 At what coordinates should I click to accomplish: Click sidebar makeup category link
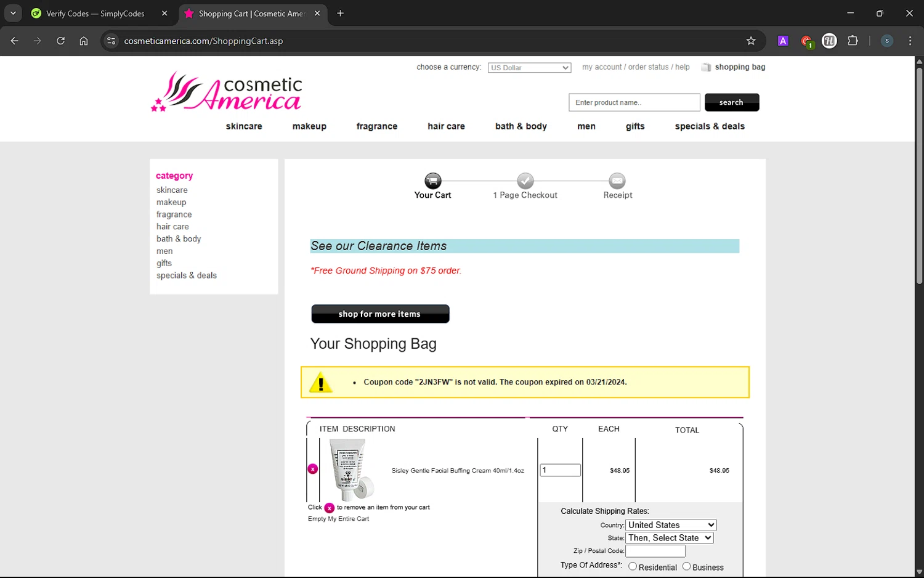click(x=171, y=203)
